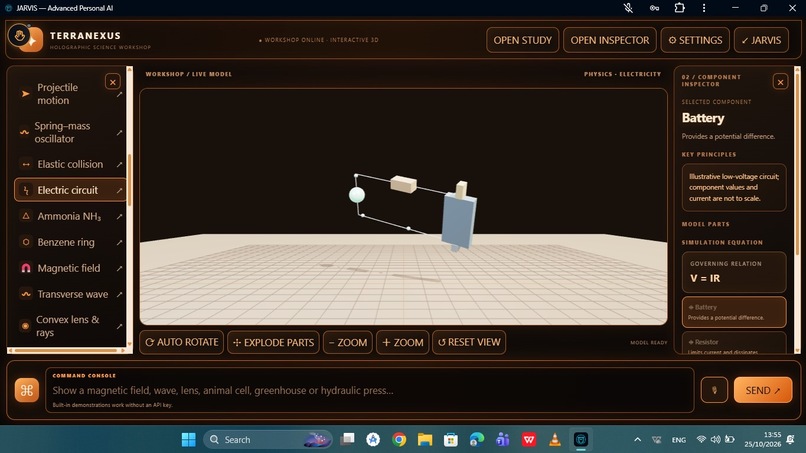
Task: Open the Ammonia NH₃ model
Action: 69,216
